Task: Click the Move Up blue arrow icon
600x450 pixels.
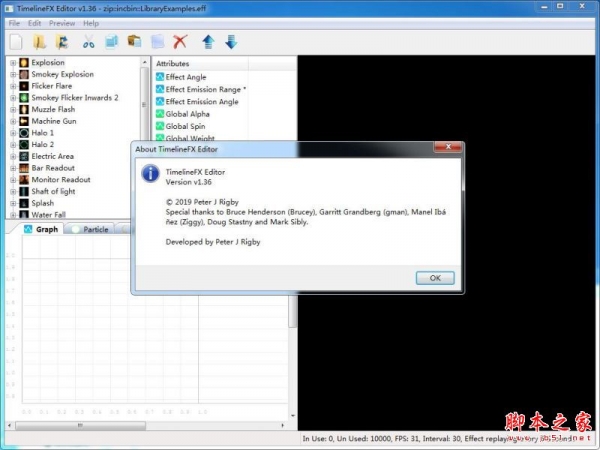Action: (208, 42)
